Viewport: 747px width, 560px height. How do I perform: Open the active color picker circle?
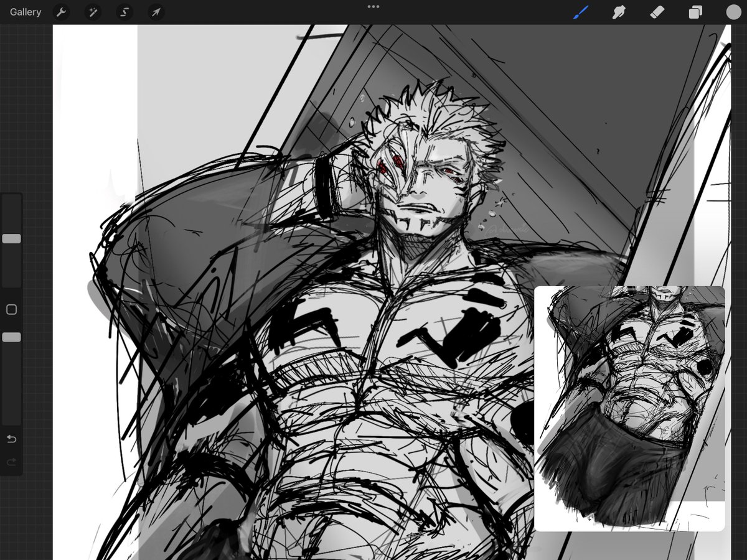click(733, 12)
